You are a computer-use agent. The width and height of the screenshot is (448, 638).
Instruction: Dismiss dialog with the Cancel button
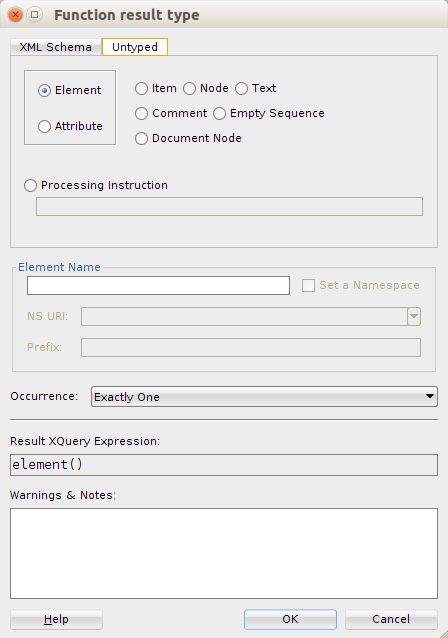(391, 619)
